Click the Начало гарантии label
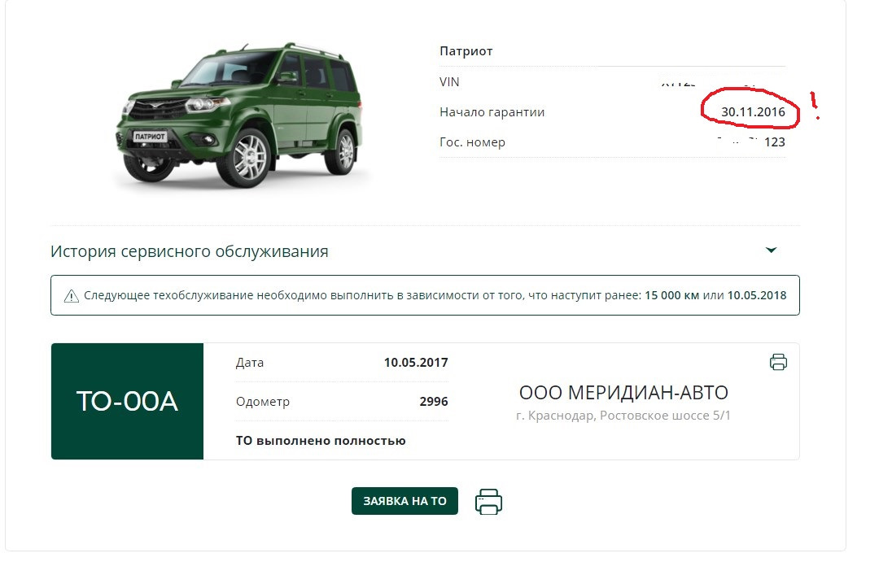Screen dimensions: 892x588 pyautogui.click(x=492, y=112)
